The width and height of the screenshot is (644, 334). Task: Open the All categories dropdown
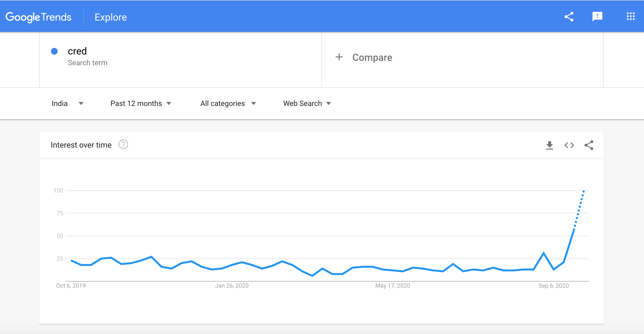coord(228,103)
